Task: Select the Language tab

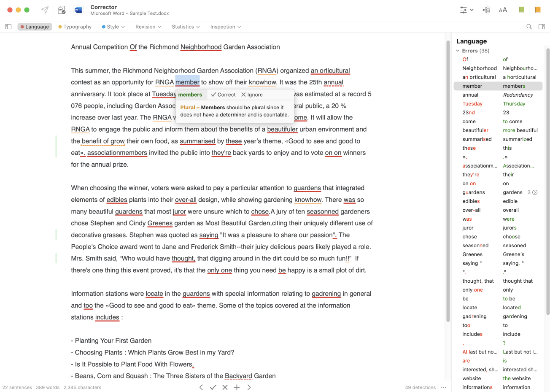Action: click(x=35, y=27)
